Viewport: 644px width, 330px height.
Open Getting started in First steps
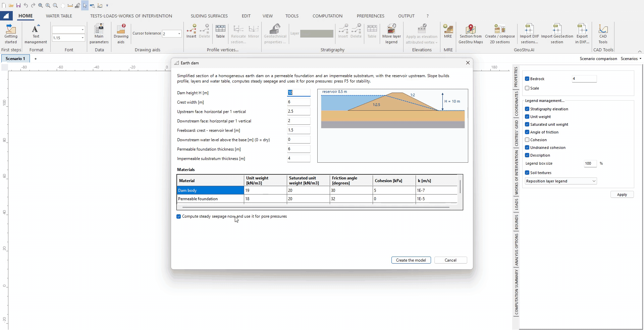coord(11,34)
